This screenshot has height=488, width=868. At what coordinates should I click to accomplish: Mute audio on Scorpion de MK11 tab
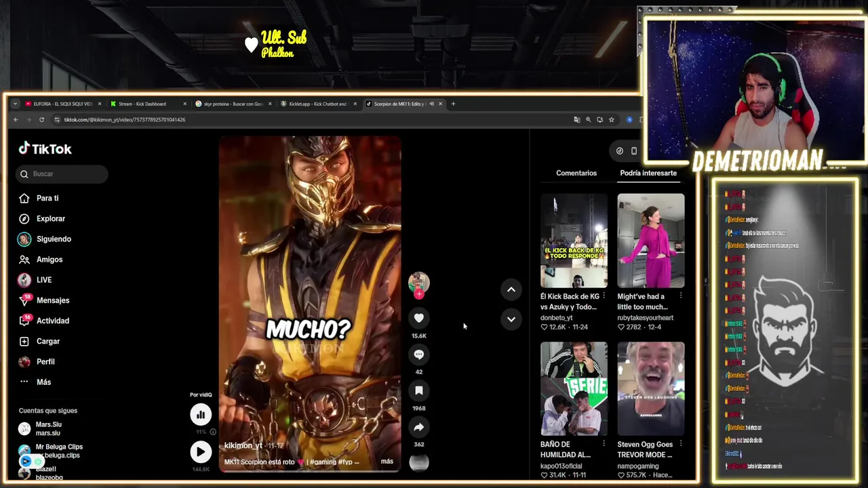[431, 104]
